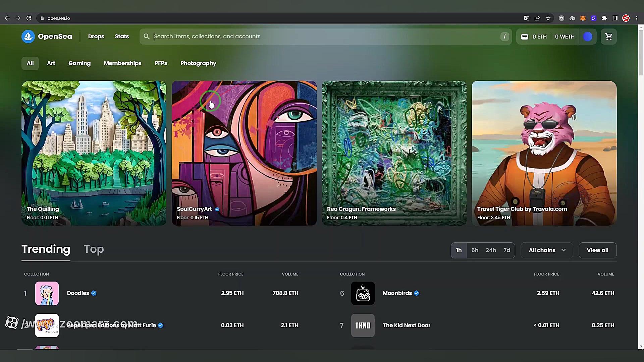Toggle the browser side panel icon

pyautogui.click(x=615, y=18)
